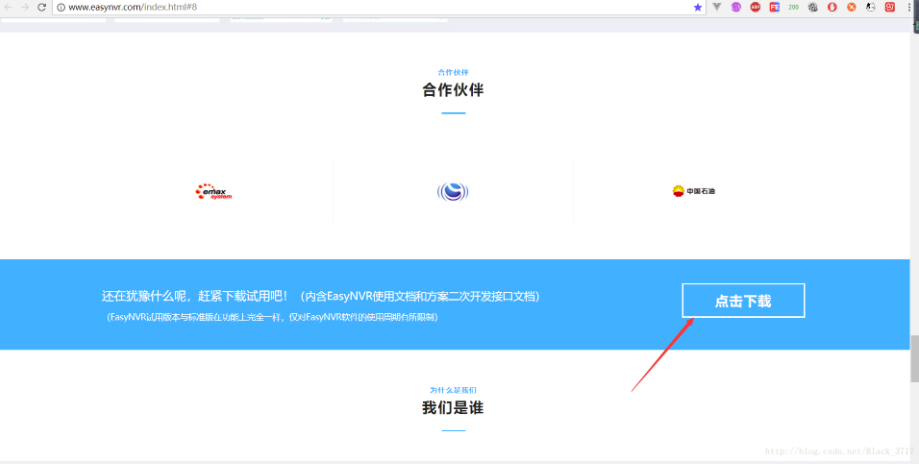The image size is (919, 464).
Task: Click the red circular O extension icon
Action: pos(832,7)
